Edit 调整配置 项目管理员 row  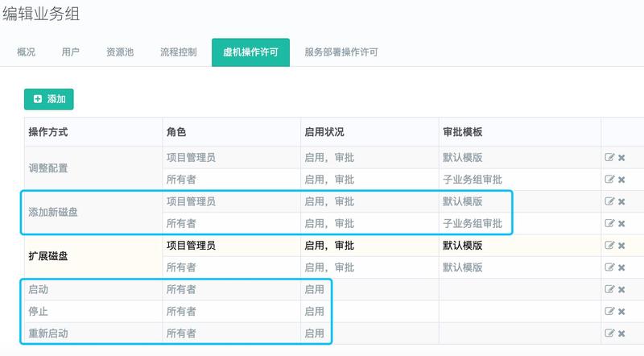tap(609, 157)
